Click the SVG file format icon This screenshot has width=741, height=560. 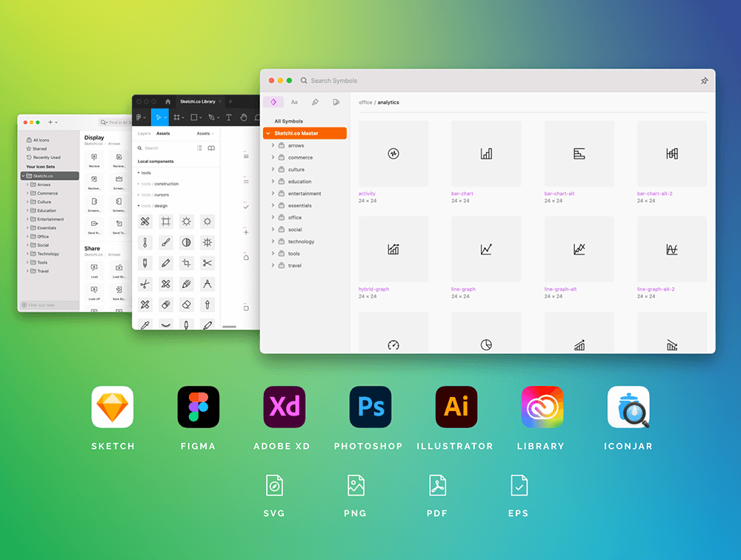tap(274, 486)
